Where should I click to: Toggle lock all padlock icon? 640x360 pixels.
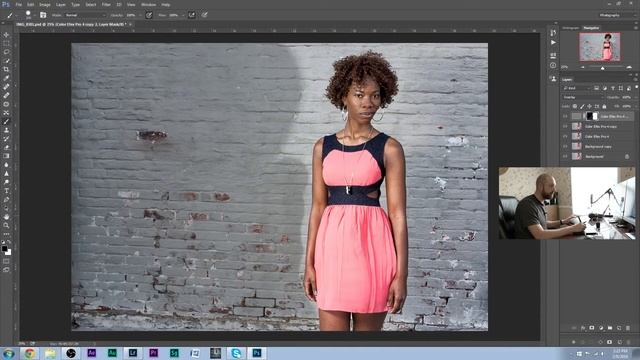pos(604,107)
